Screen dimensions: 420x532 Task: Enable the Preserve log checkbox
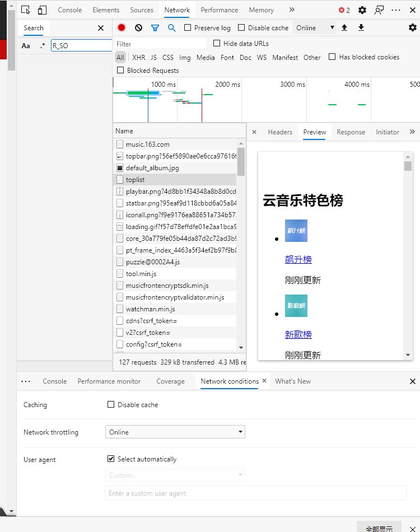coord(188,27)
